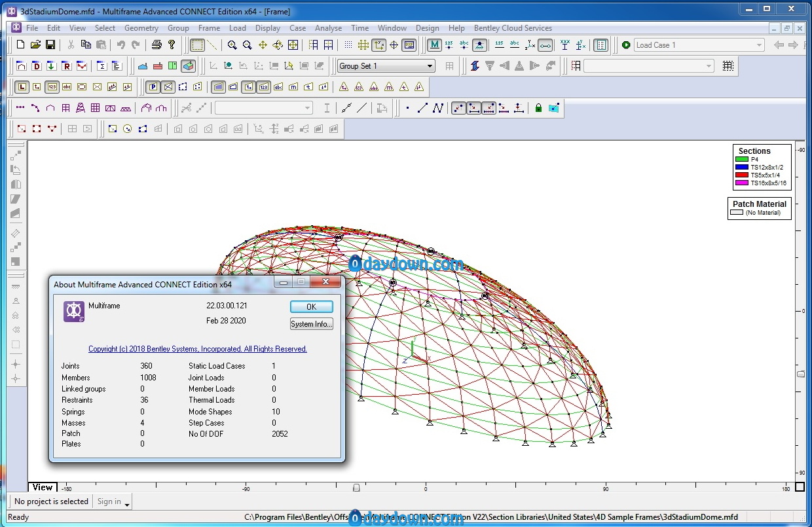The height and width of the screenshot is (527, 812).
Task: Select the Zoom Out magnifier tool
Action: (x=247, y=45)
